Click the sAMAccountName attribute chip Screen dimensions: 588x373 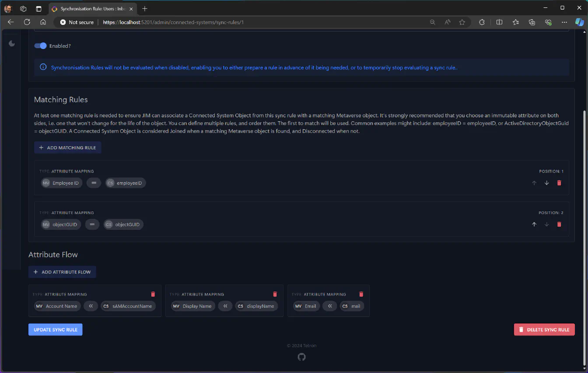point(128,306)
